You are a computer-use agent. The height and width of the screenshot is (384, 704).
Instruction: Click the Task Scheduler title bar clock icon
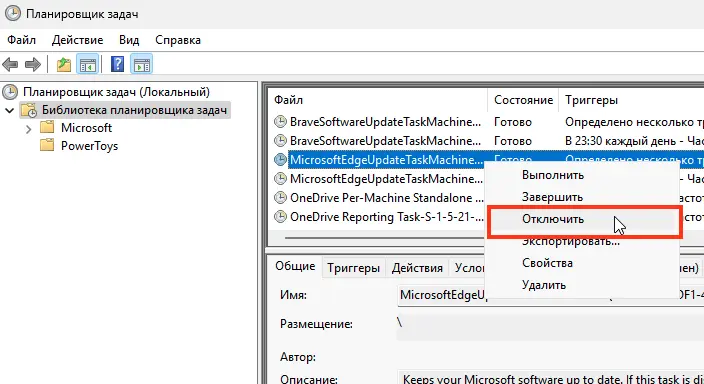pyautogui.click(x=13, y=13)
